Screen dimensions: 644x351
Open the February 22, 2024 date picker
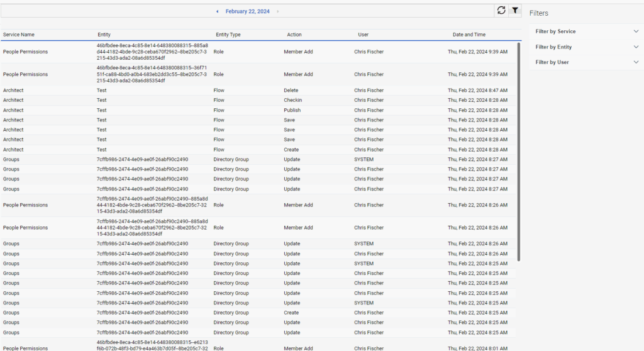tap(247, 11)
